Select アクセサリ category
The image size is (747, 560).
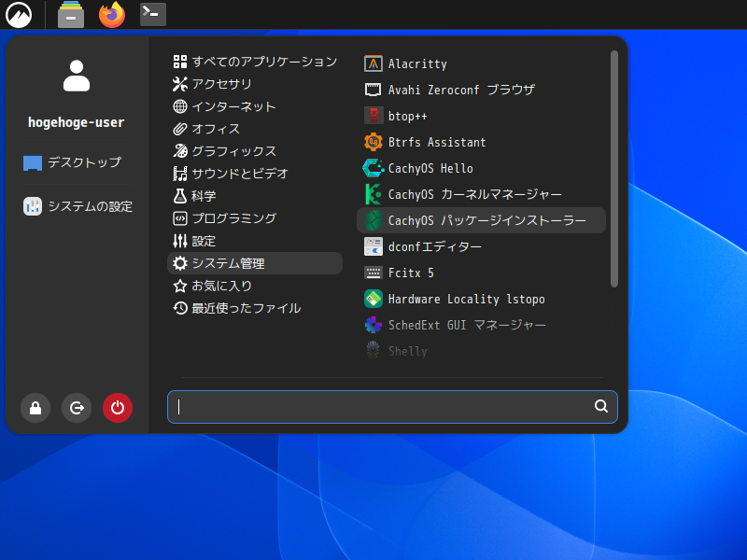(255, 84)
